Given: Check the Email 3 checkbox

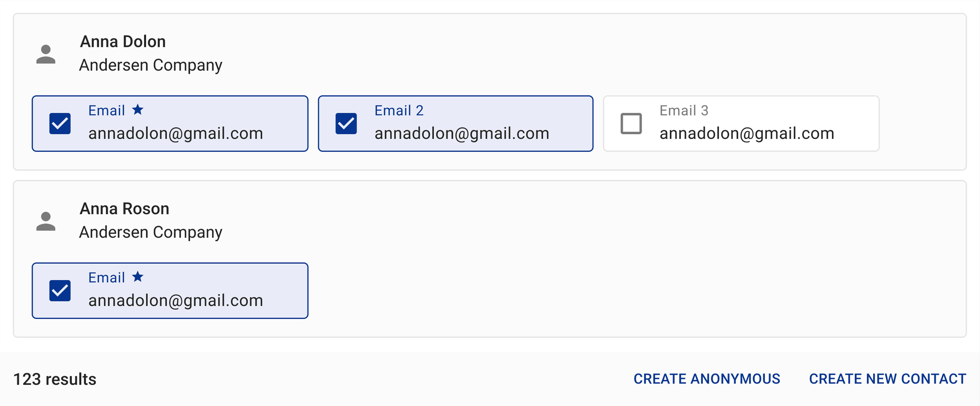Looking at the screenshot, I should tap(631, 124).
